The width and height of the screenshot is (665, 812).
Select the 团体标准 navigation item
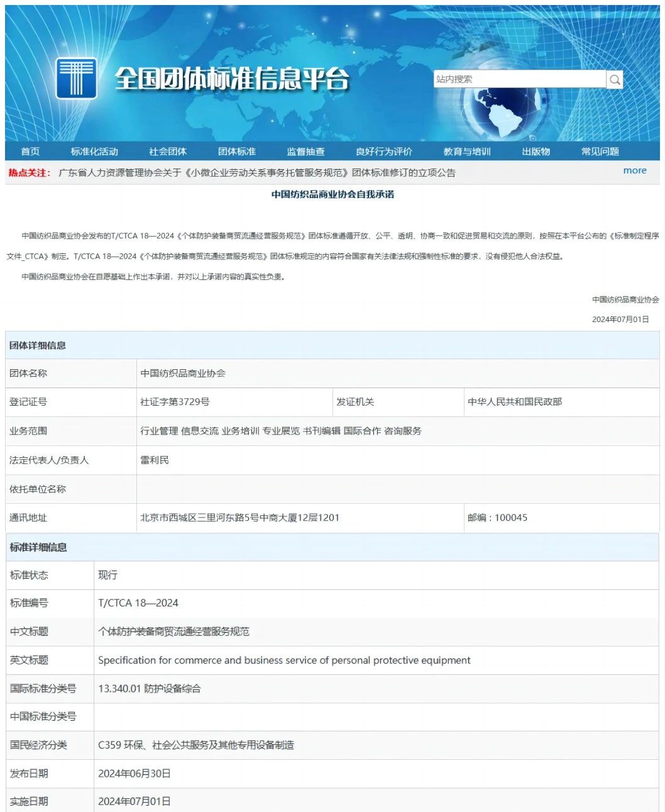(x=237, y=152)
